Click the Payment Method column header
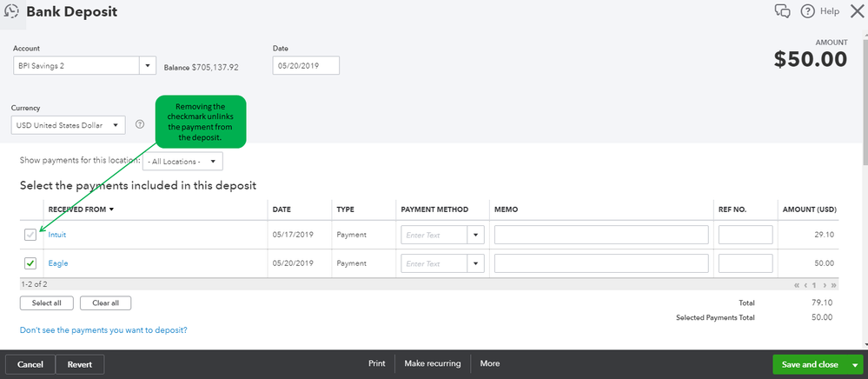Viewport: 868px width, 379px height. tap(434, 209)
